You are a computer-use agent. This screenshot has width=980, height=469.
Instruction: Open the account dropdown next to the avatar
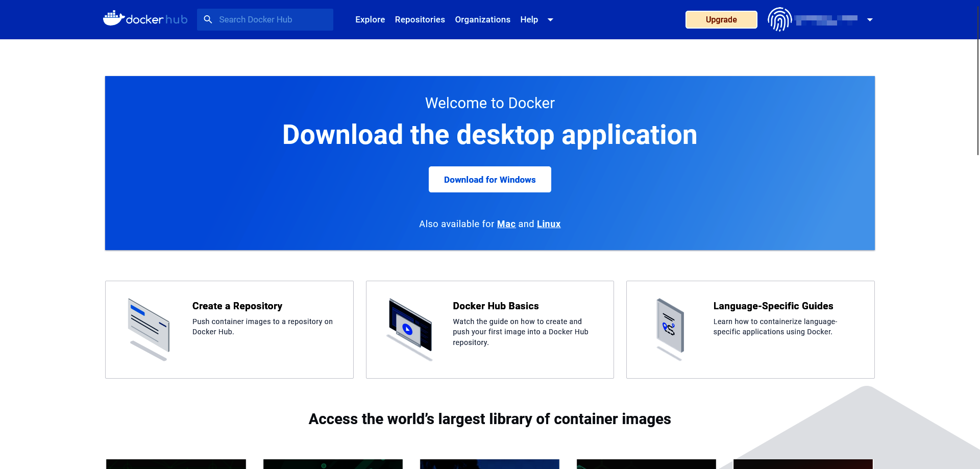click(x=869, y=19)
